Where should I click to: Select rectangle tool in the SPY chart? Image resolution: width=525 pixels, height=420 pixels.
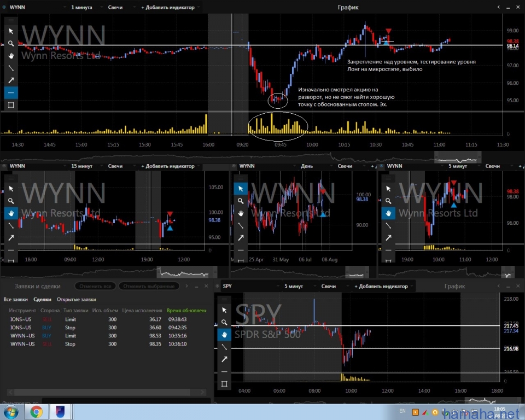(224, 384)
